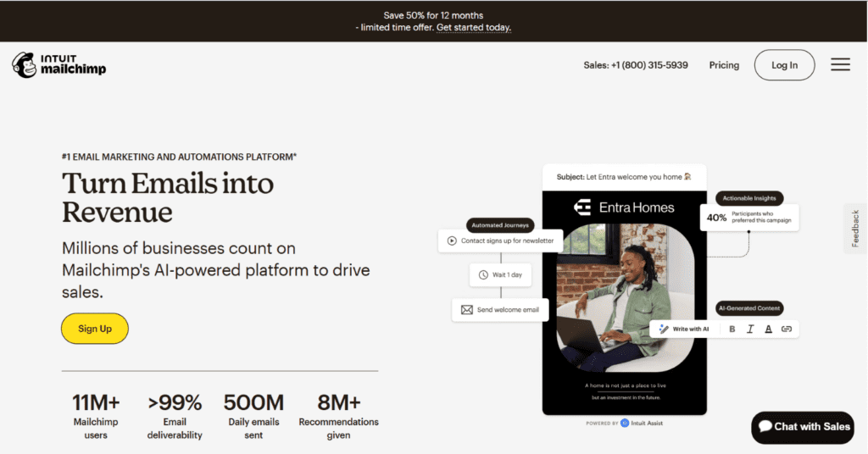Click the Write with AI label

690,329
